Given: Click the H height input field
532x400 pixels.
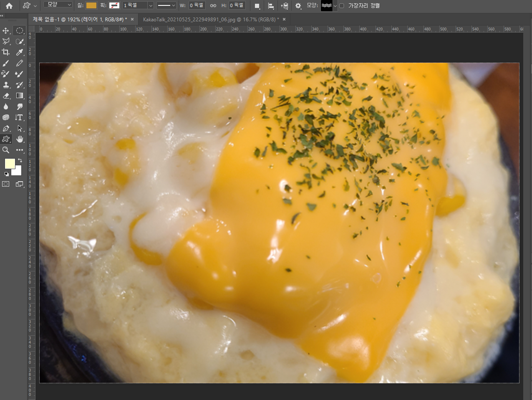Looking at the screenshot, I should 237,5.
